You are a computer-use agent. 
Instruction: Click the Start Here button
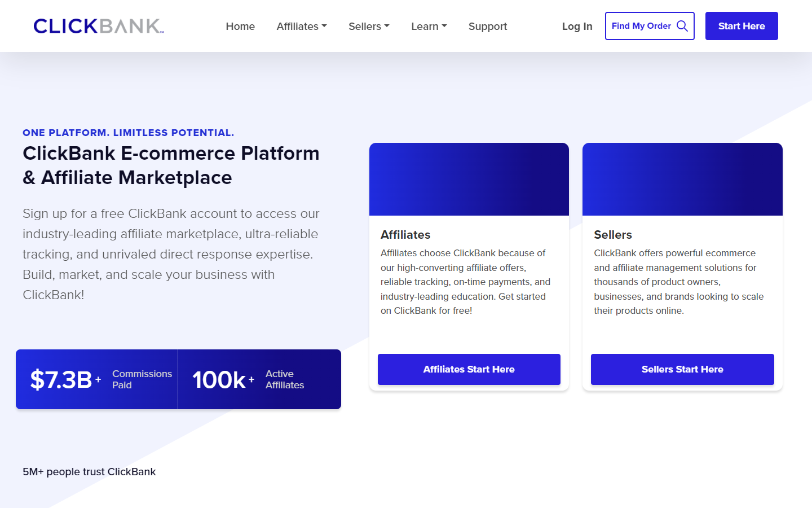(742, 26)
